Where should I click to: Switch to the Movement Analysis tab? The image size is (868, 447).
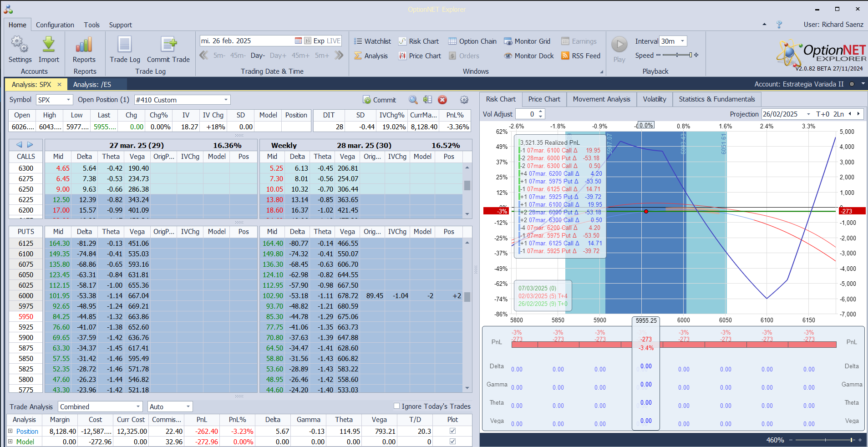[x=601, y=99]
